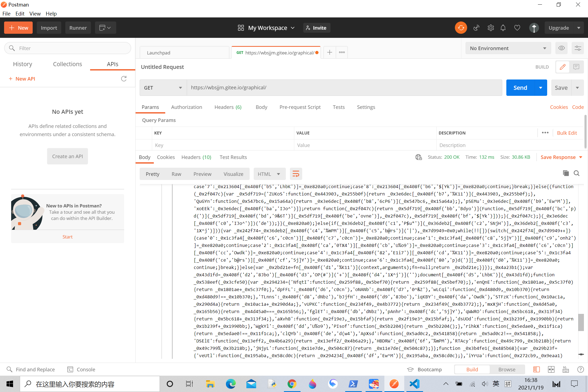Open the Windows Start menu
This screenshot has width=588, height=392.
point(10,384)
